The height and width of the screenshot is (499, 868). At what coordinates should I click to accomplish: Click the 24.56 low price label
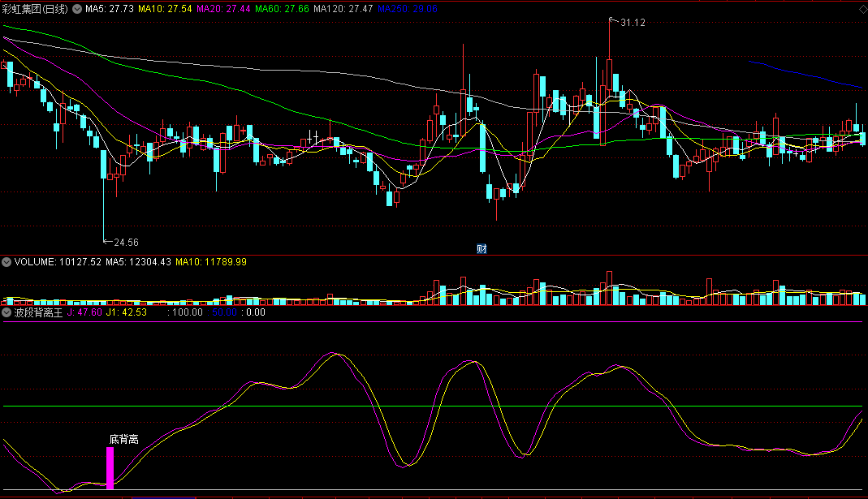126,243
